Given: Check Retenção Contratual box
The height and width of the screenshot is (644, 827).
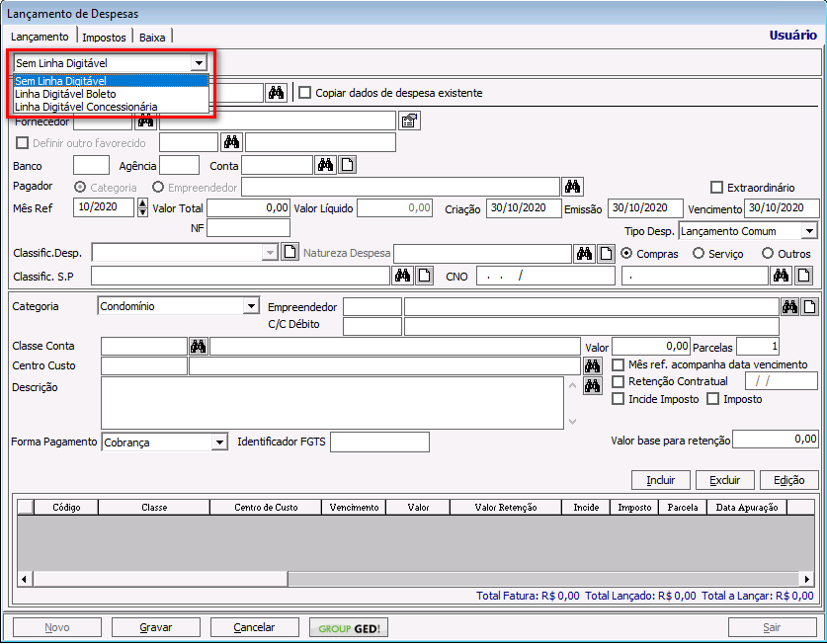Looking at the screenshot, I should click(x=618, y=381).
